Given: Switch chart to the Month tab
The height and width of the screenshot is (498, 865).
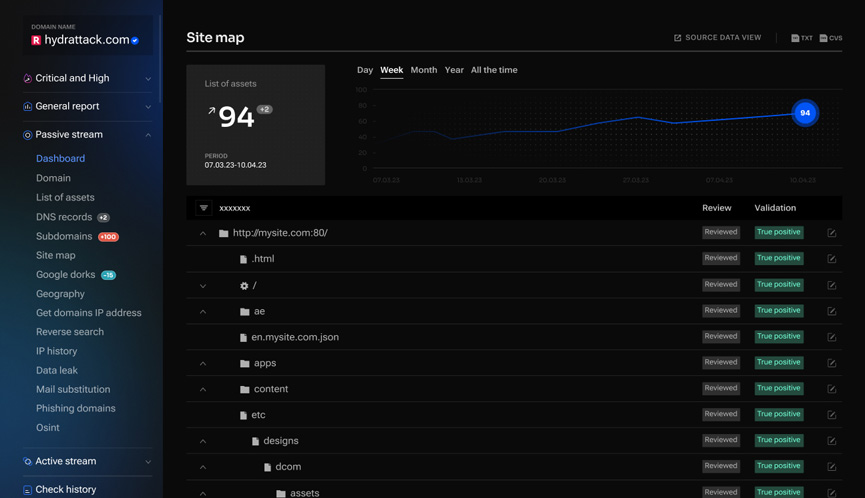Looking at the screenshot, I should 423,70.
